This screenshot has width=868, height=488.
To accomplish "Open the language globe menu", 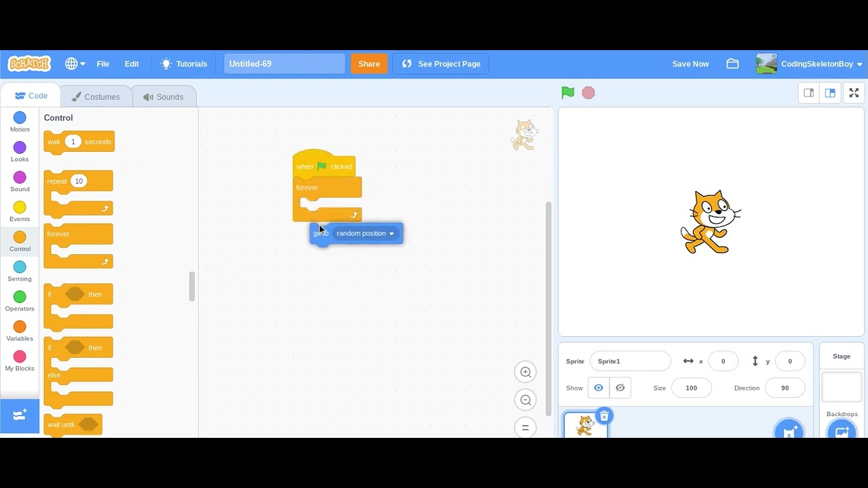I will tap(75, 64).
